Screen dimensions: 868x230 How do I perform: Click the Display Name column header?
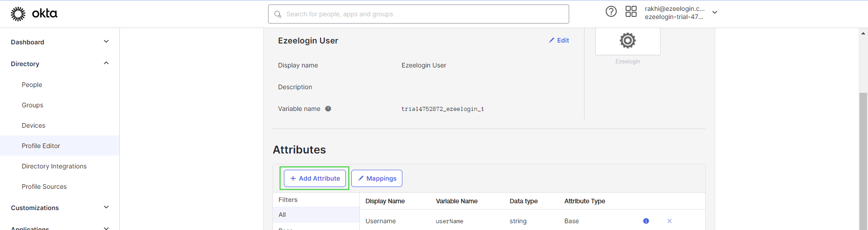tap(385, 201)
